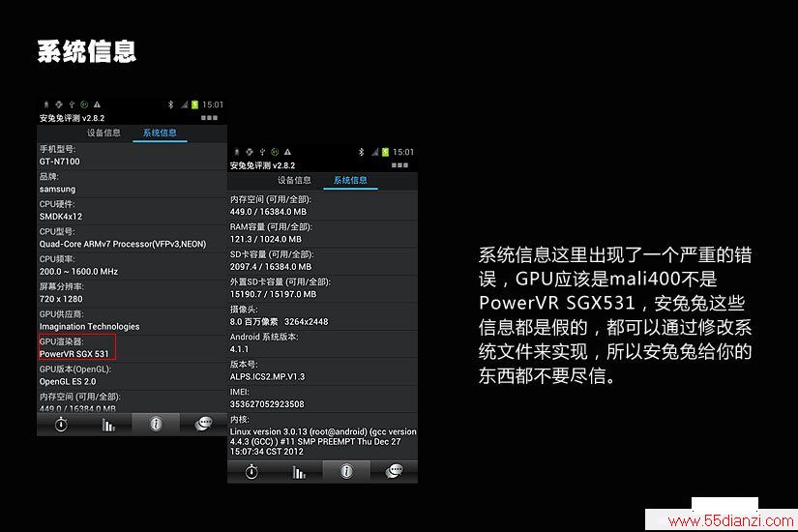Select 2097.4 / 16384.0 MB SD value

[271, 267]
